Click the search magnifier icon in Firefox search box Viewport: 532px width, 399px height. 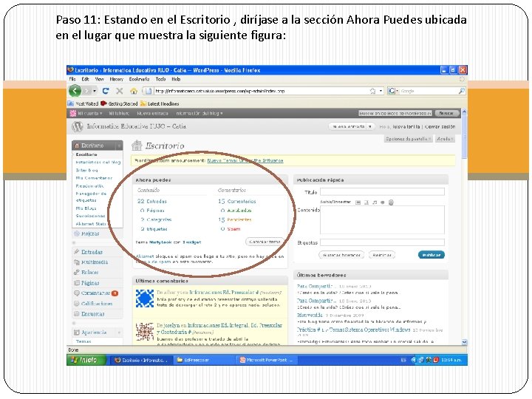(461, 91)
